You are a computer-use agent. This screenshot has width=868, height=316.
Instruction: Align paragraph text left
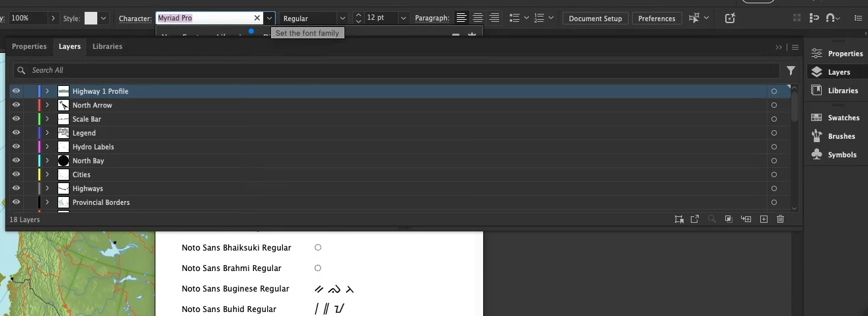[461, 18]
